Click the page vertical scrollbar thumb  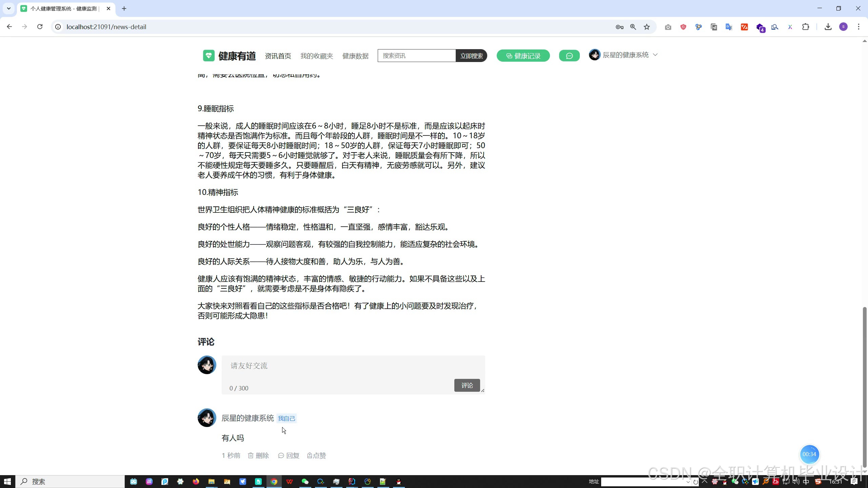pyautogui.click(x=864, y=386)
